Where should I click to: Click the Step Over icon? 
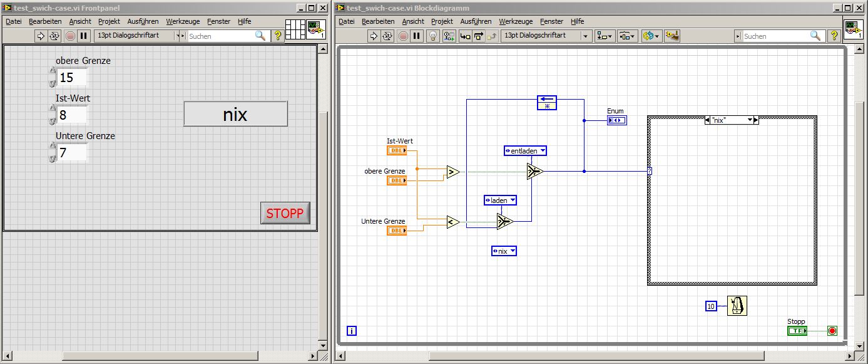[479, 36]
